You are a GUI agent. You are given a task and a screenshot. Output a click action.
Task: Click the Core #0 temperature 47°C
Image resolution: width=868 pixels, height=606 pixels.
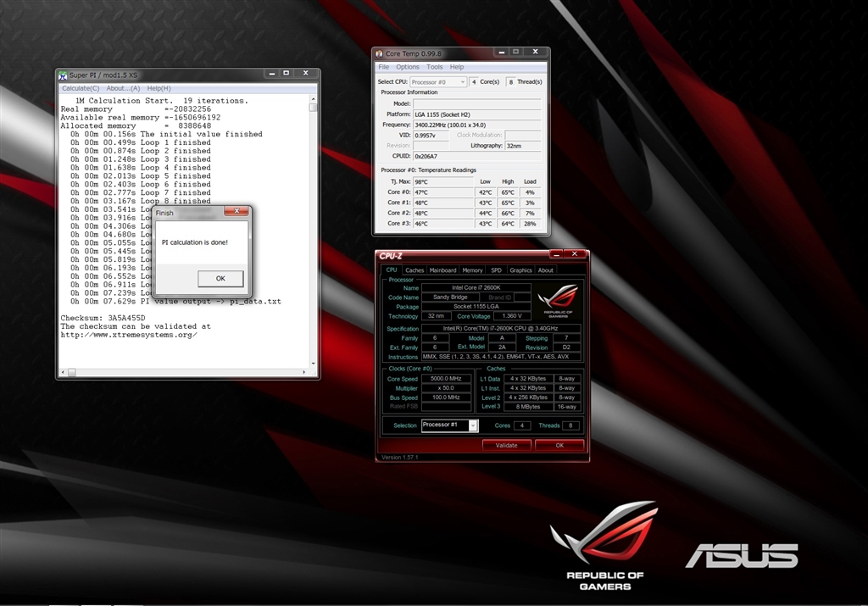click(442, 192)
